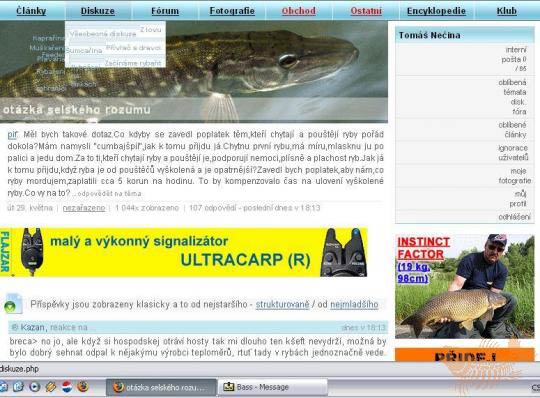
Task: Sort posts by nejmladšího link
Action: pos(354,305)
